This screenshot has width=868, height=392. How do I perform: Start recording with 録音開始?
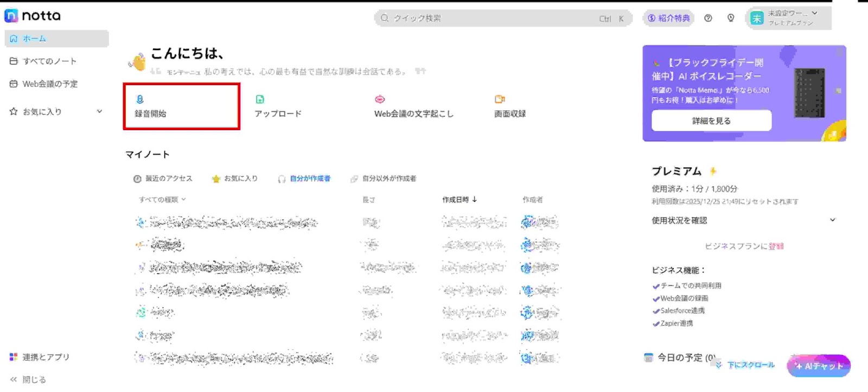tap(182, 106)
